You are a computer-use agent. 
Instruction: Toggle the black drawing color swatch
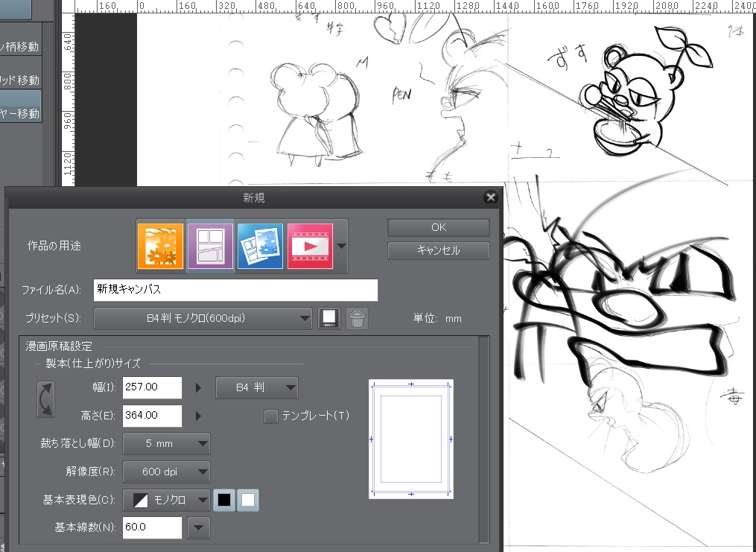[224, 500]
